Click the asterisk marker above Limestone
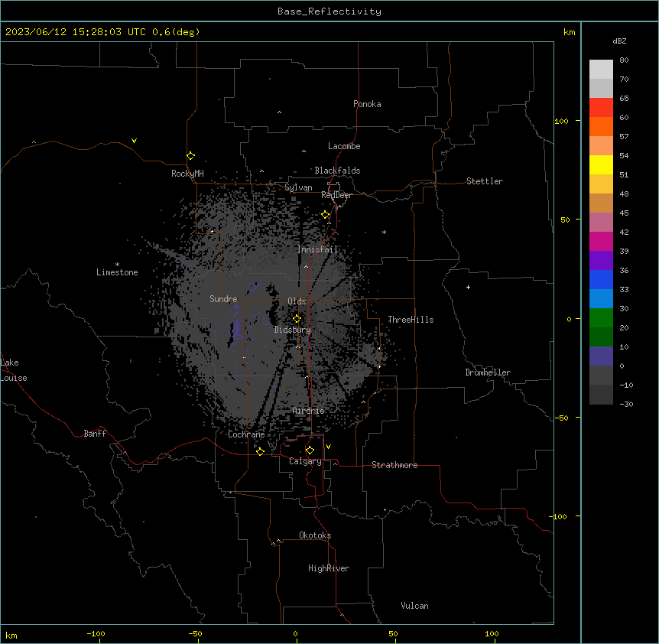Viewport: 659px width, 644px height. click(x=117, y=265)
